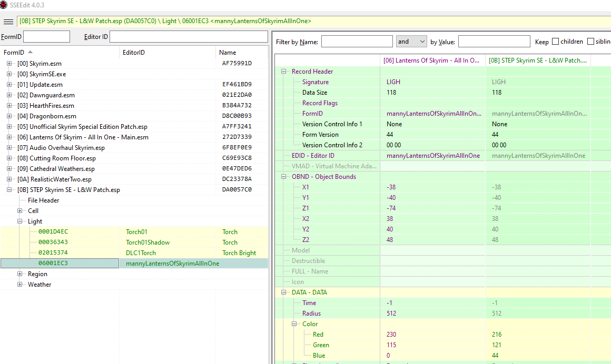This screenshot has height=364, width=611.
Task: Click the Record Flags row label
Action: 320,103
